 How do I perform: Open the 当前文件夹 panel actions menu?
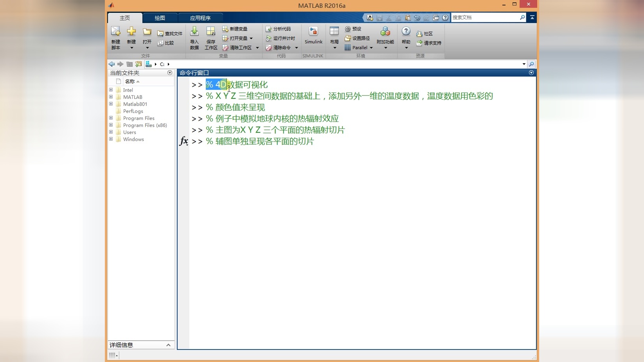click(x=170, y=73)
